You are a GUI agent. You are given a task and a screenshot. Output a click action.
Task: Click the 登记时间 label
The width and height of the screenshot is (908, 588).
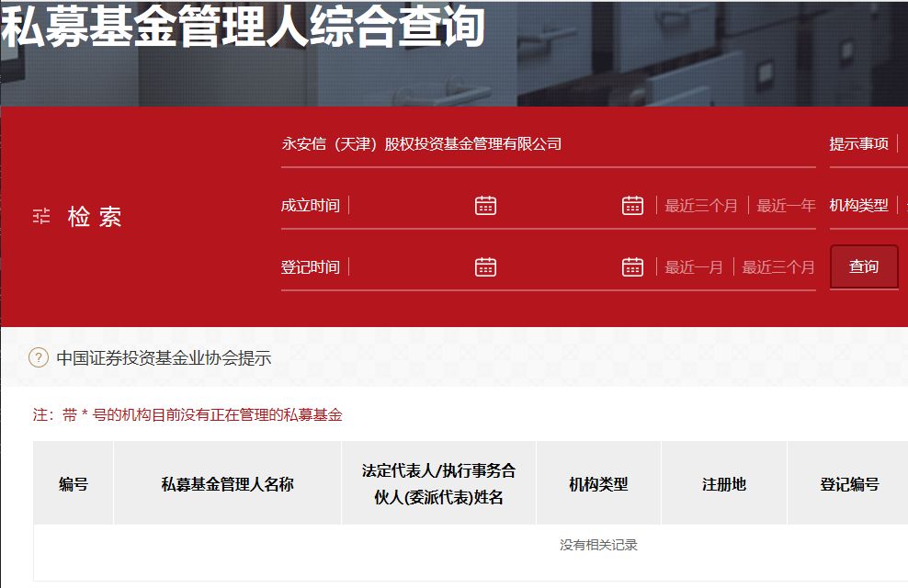tap(311, 266)
